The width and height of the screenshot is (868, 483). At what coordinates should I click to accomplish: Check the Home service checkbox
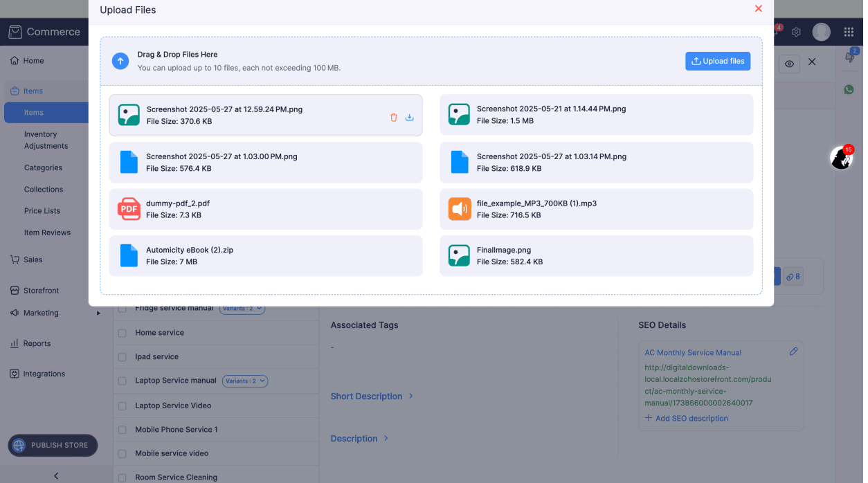pos(122,333)
